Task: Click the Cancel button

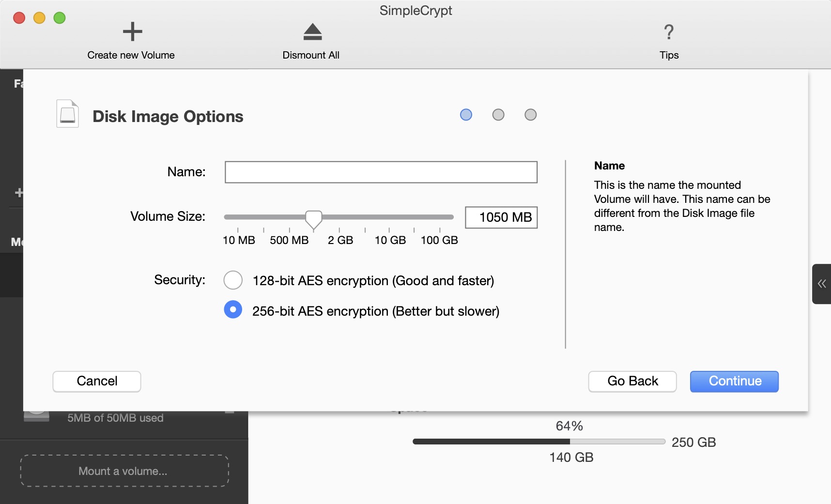Action: (x=97, y=381)
